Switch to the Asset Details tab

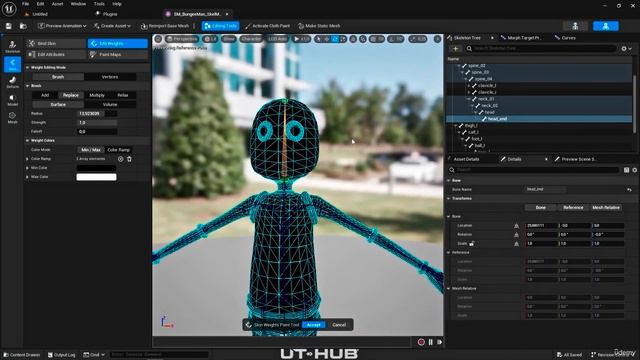(467, 159)
